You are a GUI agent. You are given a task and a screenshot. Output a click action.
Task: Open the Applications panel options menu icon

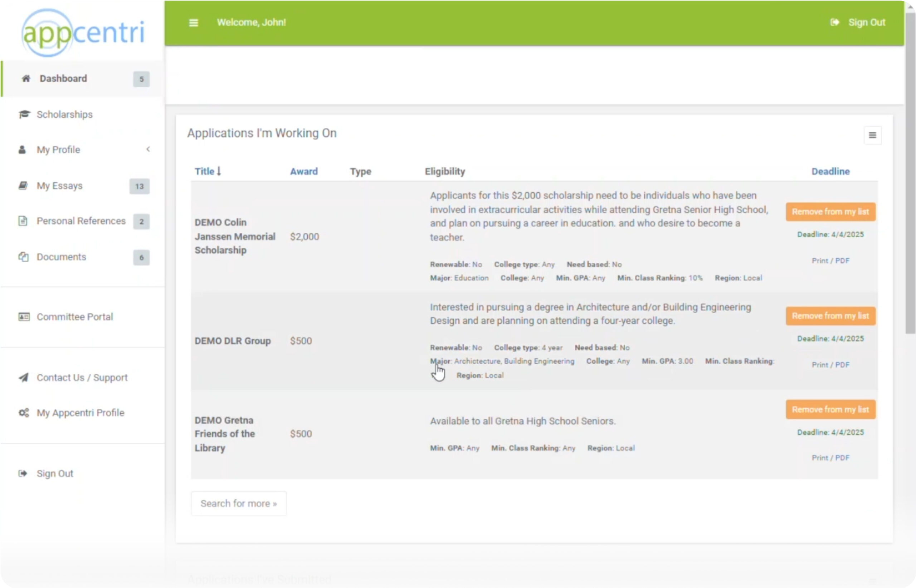pyautogui.click(x=872, y=135)
